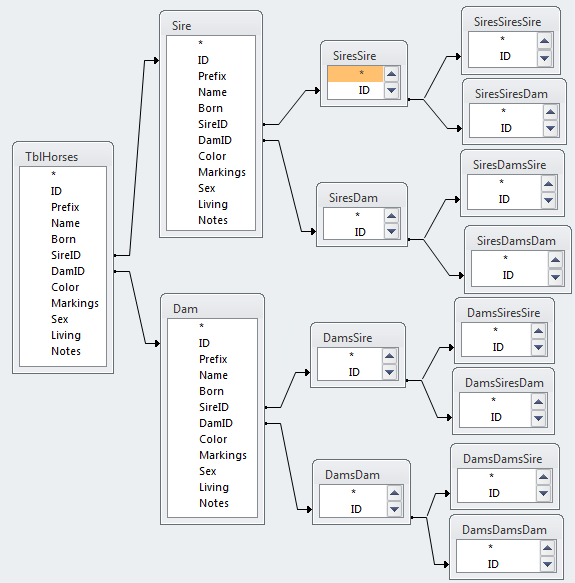Screen dimensions: 575x583
Task: Click scroll down arrow in DamsSire table
Action: pyautogui.click(x=389, y=372)
